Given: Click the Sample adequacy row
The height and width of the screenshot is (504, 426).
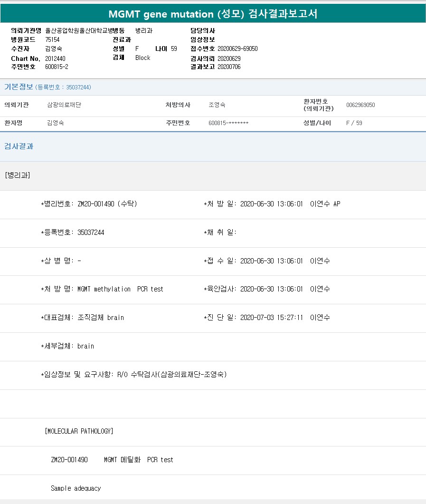Looking at the screenshot, I should 76,488.
